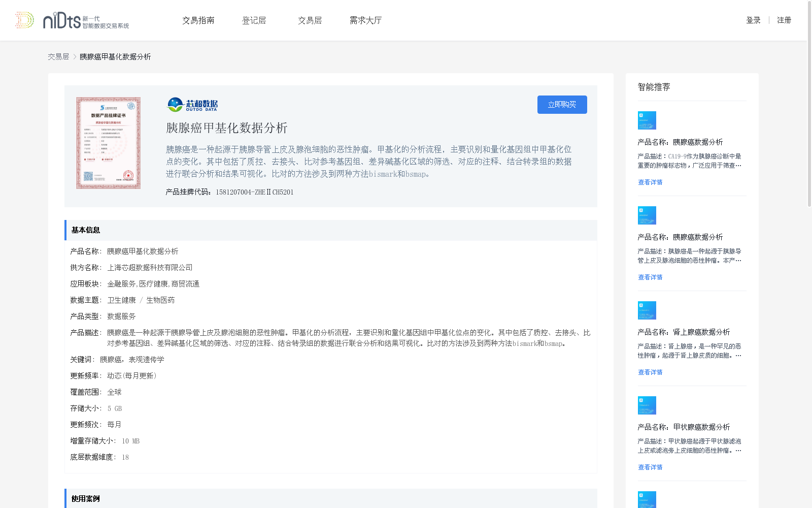Click 金融服务,医疗健康,商贸流通 application sectors
812x508 pixels.
tap(153, 284)
